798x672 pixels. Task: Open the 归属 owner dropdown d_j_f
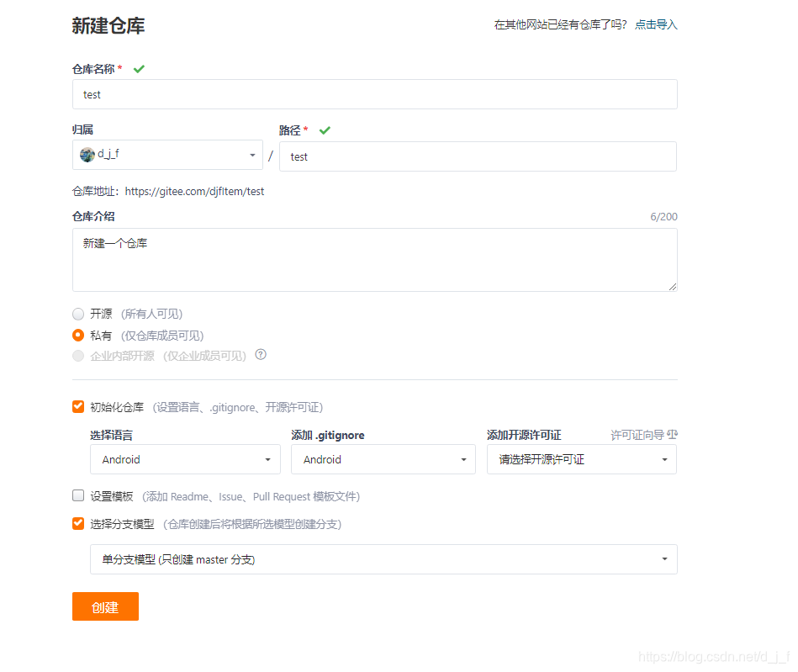tap(167, 155)
